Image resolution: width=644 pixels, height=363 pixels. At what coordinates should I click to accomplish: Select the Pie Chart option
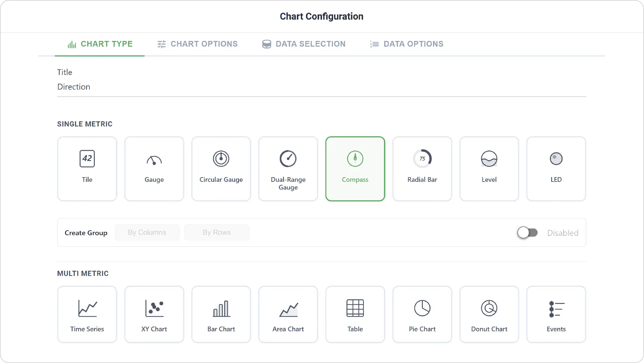[x=422, y=314]
